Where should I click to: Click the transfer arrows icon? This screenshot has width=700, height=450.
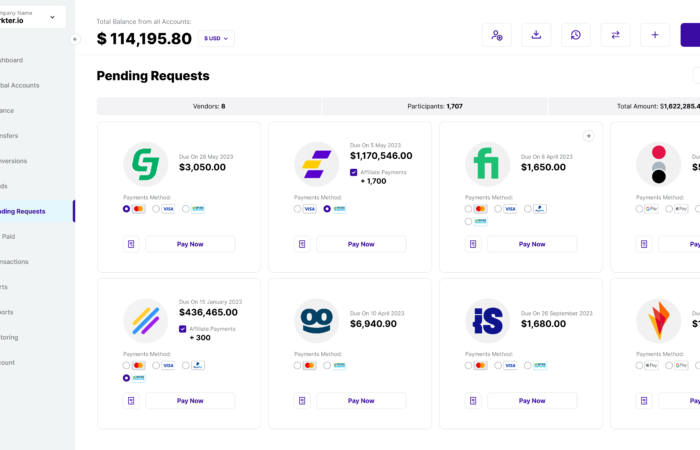point(615,35)
